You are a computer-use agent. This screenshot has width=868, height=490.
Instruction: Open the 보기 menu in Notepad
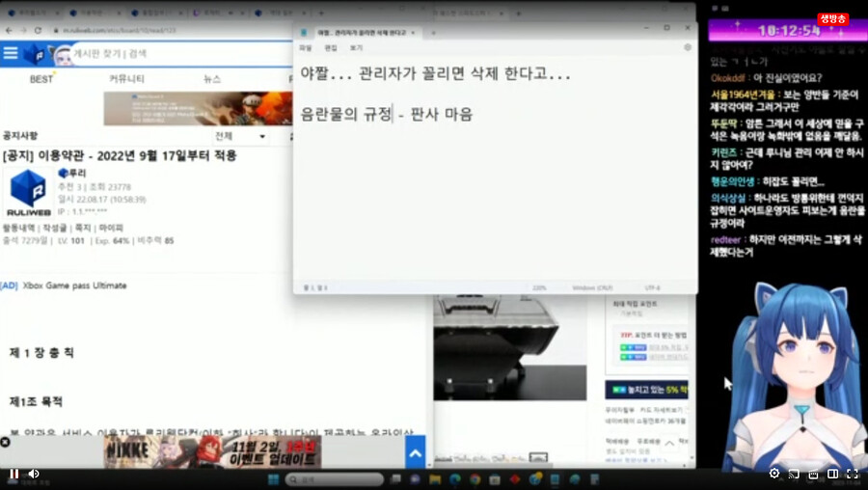coord(356,47)
